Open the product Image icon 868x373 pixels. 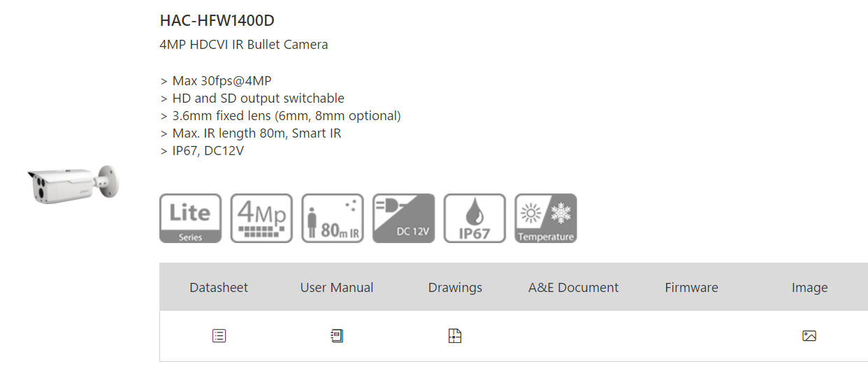(x=809, y=336)
